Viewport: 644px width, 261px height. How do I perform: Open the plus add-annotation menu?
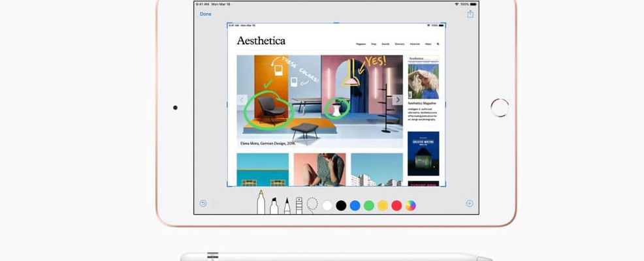pos(470,203)
